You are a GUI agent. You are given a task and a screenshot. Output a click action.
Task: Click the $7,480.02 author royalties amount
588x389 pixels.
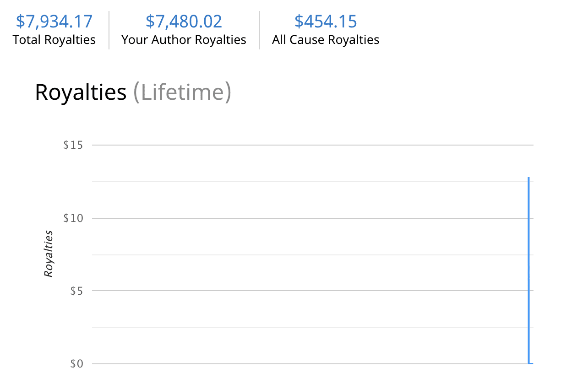coord(184,22)
